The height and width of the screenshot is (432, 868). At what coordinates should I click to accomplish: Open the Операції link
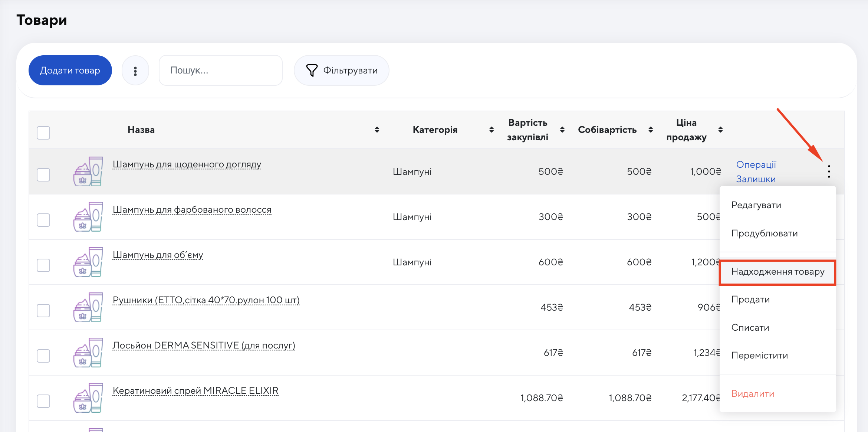pos(756,164)
